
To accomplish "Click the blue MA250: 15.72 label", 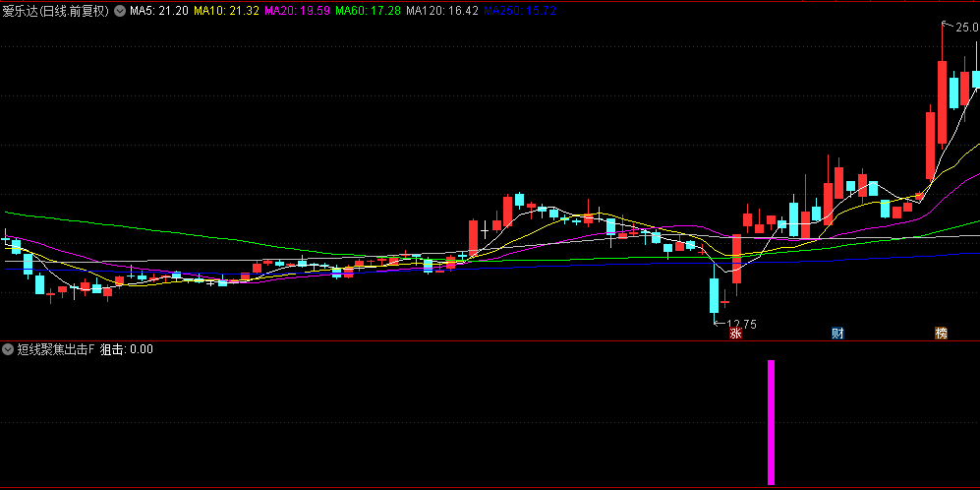I will point(519,10).
